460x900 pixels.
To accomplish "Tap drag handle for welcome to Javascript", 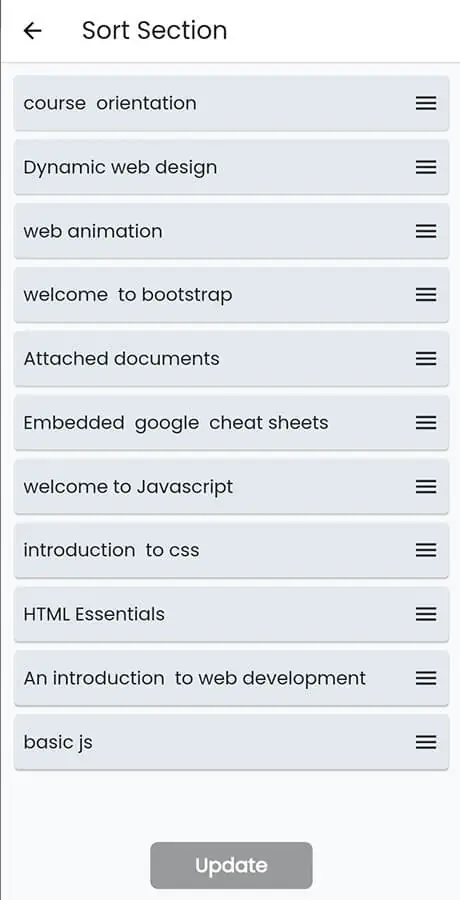I will tap(426, 487).
